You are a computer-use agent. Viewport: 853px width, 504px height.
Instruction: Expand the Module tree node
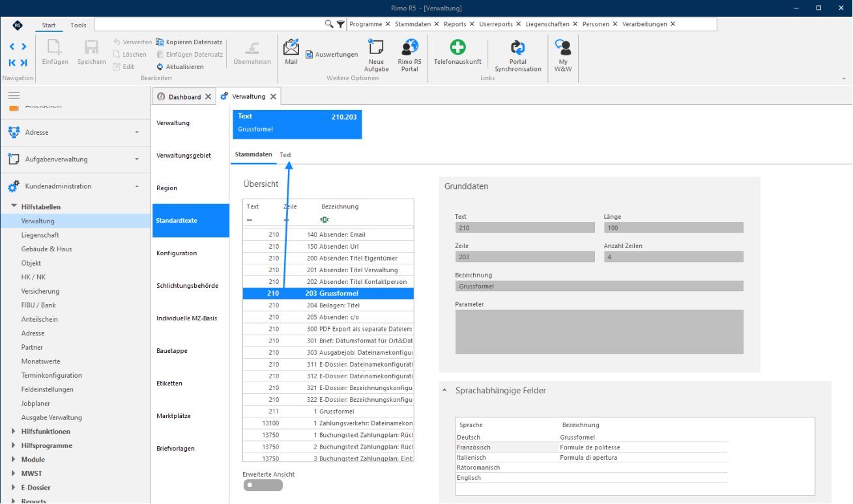point(14,460)
